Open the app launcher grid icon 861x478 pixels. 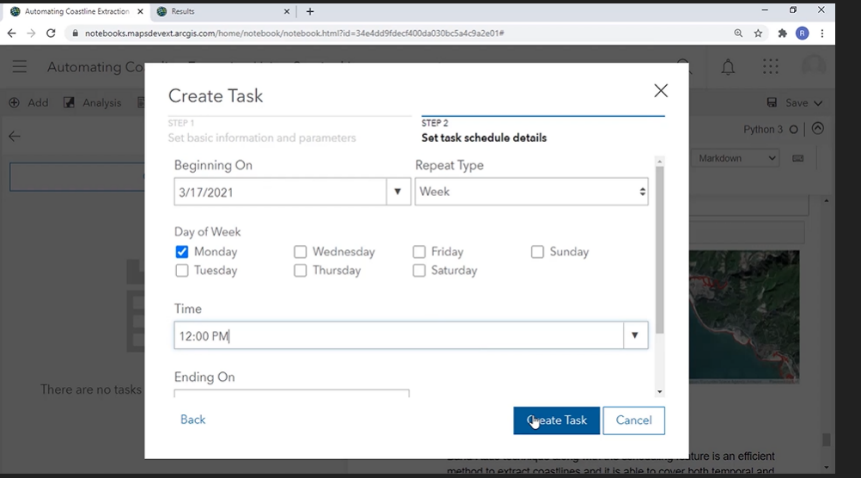(x=770, y=67)
